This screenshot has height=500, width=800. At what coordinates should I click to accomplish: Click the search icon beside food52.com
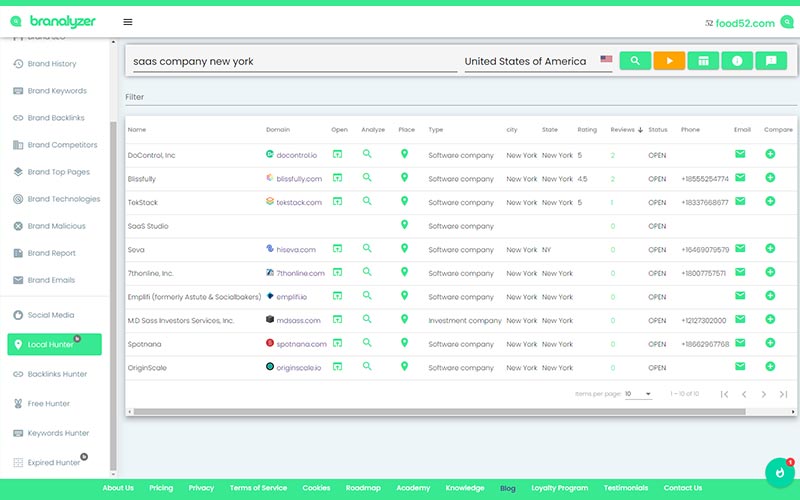click(788, 22)
